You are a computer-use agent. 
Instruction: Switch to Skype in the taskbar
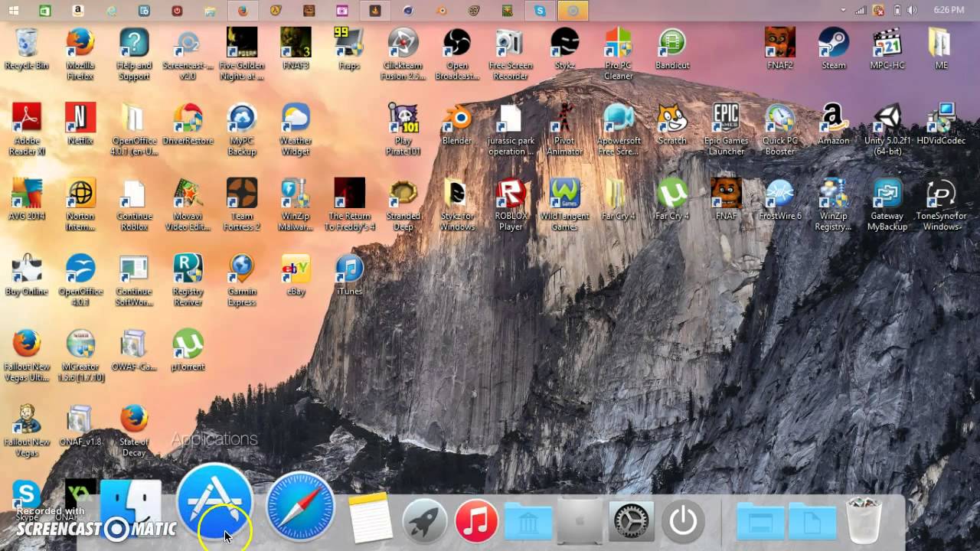tap(541, 11)
